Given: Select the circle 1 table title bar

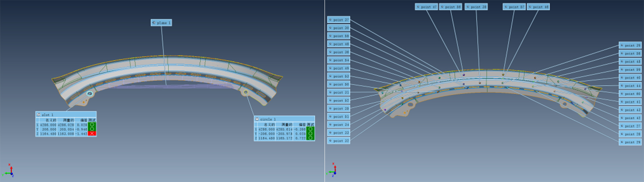Looking at the screenshot, I should point(285,119).
